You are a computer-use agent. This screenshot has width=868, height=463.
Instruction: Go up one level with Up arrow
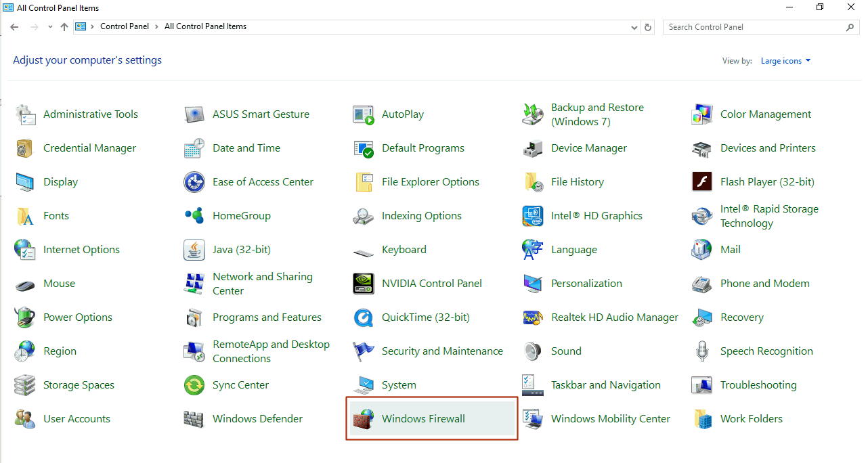64,27
